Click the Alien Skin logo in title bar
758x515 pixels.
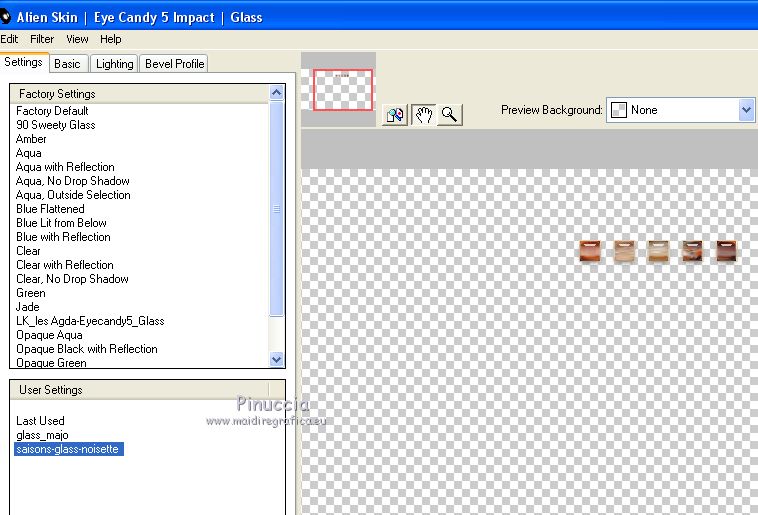pos(5,17)
